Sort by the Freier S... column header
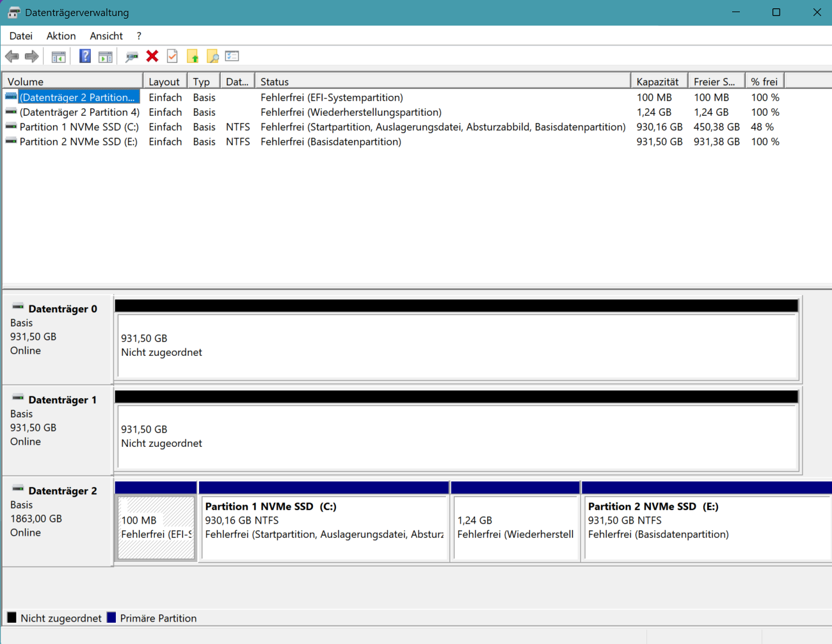832x644 pixels. click(716, 81)
